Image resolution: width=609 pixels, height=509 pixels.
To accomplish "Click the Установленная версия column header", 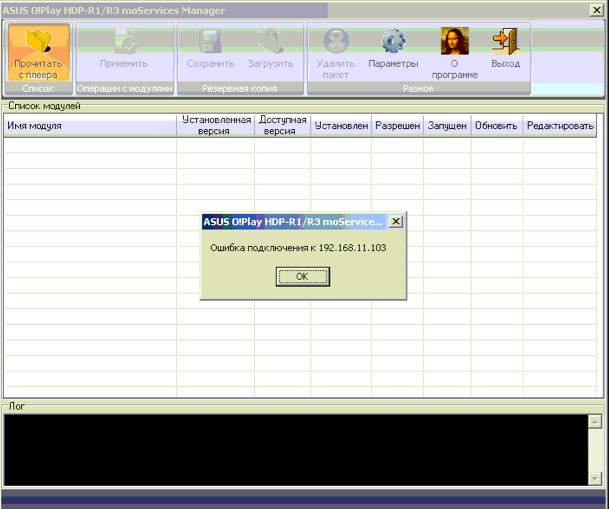I will (x=215, y=126).
